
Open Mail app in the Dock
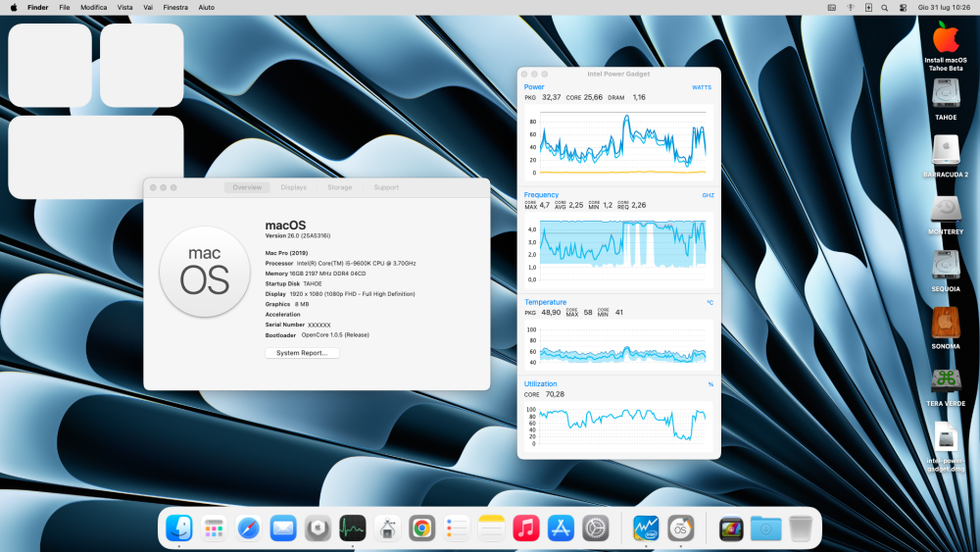point(283,528)
